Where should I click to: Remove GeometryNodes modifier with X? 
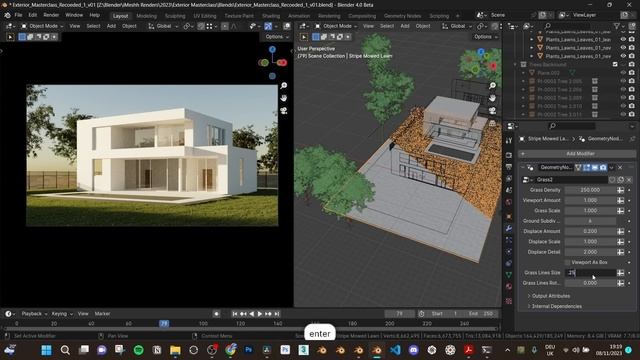620,167
